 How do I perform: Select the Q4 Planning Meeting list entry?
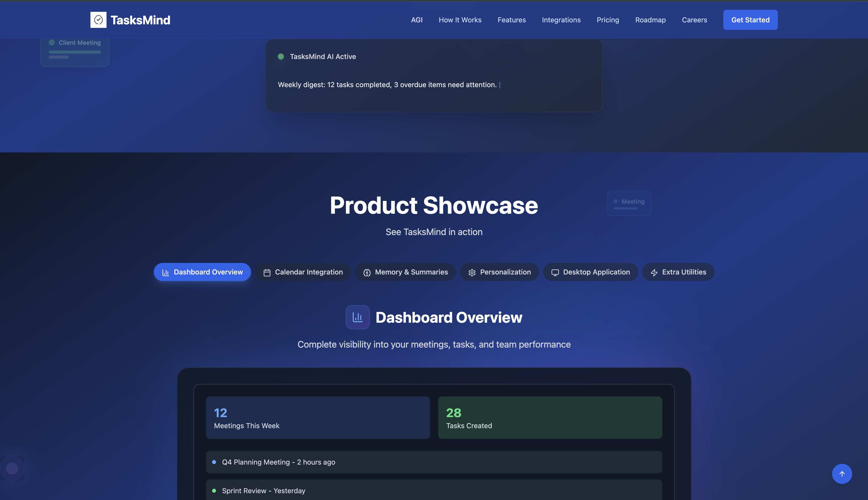click(x=433, y=462)
